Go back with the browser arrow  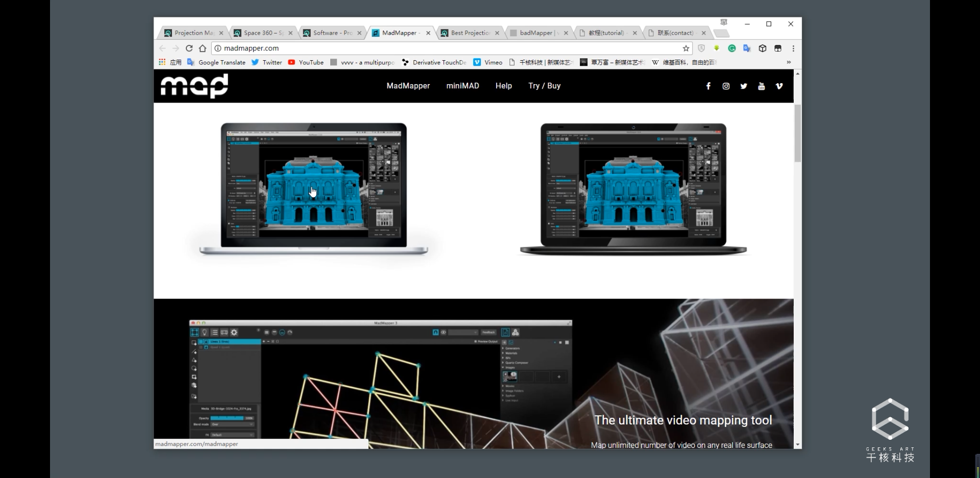[x=162, y=48]
